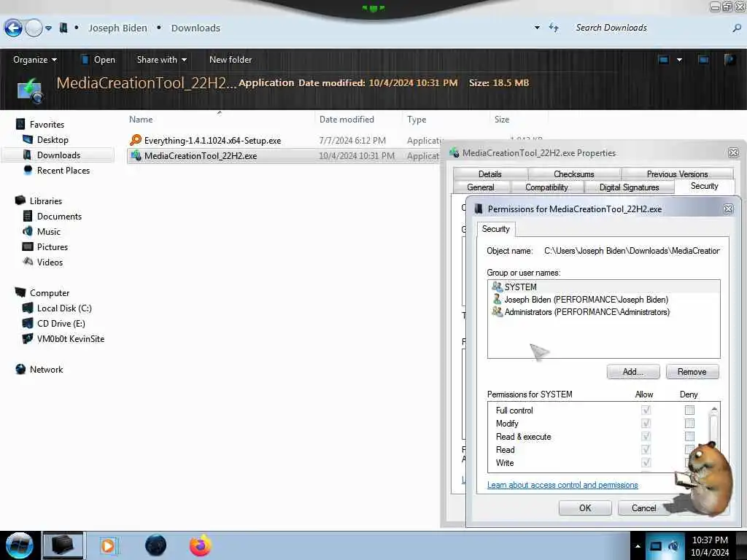
Task: Open the General tab in Properties
Action: (x=481, y=187)
